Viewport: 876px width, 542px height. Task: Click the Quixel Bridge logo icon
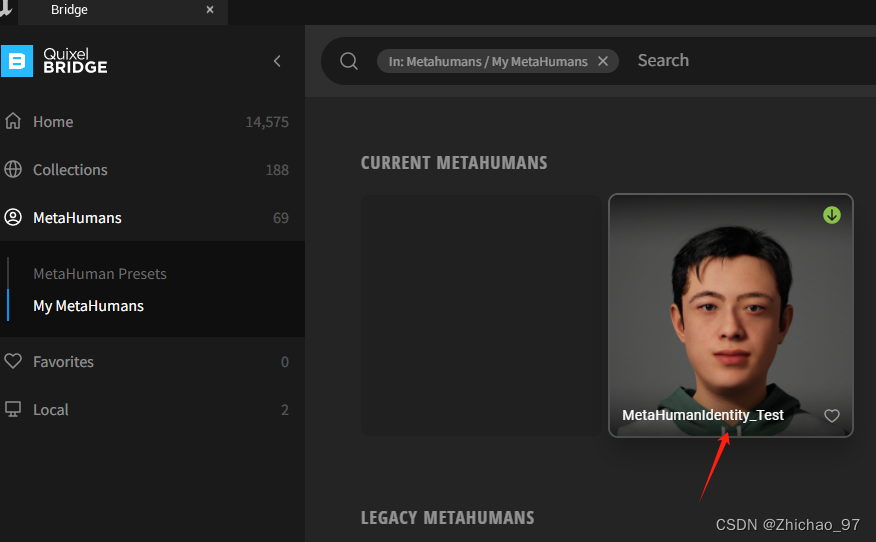pyautogui.click(x=17, y=61)
